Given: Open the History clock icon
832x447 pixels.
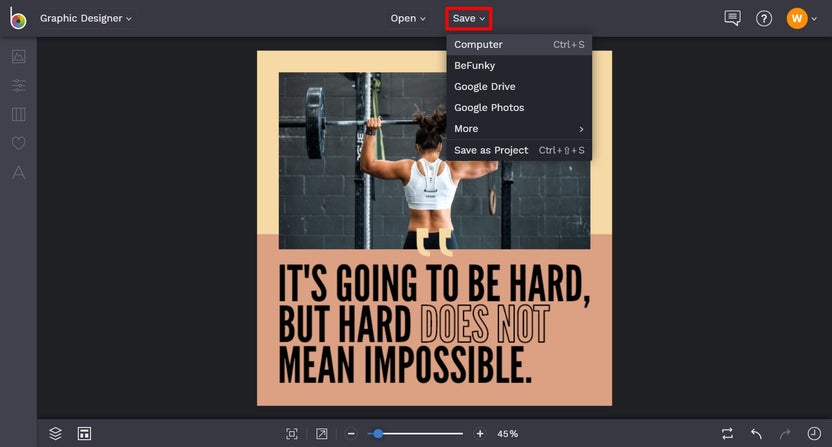Looking at the screenshot, I should pos(814,434).
